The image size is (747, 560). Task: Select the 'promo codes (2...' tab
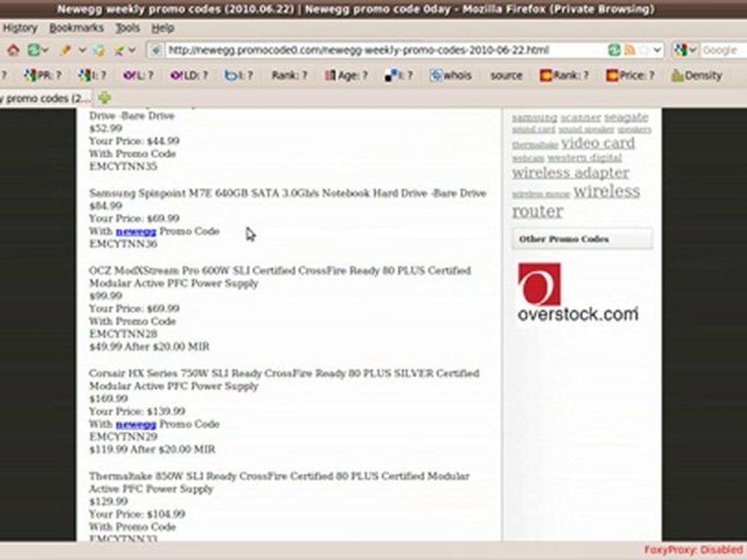[x=46, y=98]
